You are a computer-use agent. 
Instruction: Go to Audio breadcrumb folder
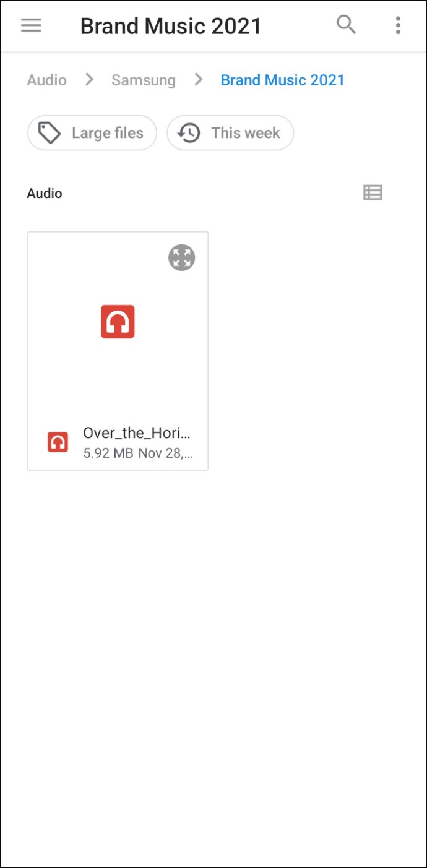click(x=46, y=80)
